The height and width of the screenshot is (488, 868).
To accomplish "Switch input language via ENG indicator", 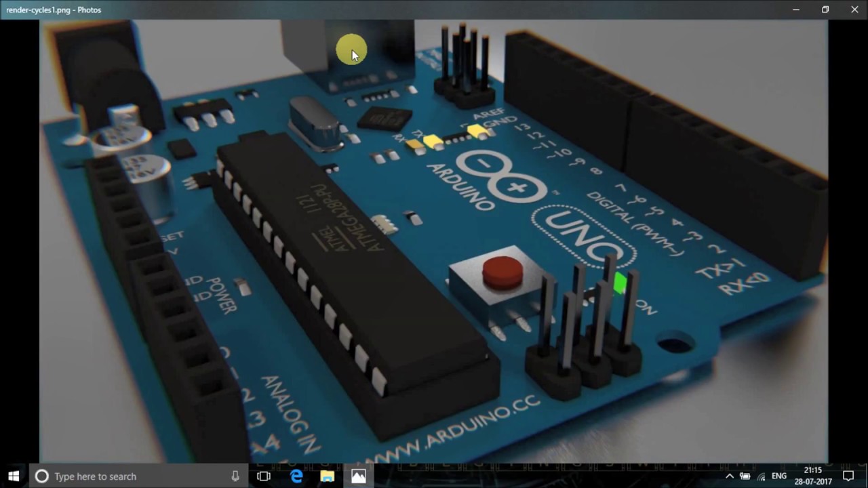I will (x=779, y=476).
